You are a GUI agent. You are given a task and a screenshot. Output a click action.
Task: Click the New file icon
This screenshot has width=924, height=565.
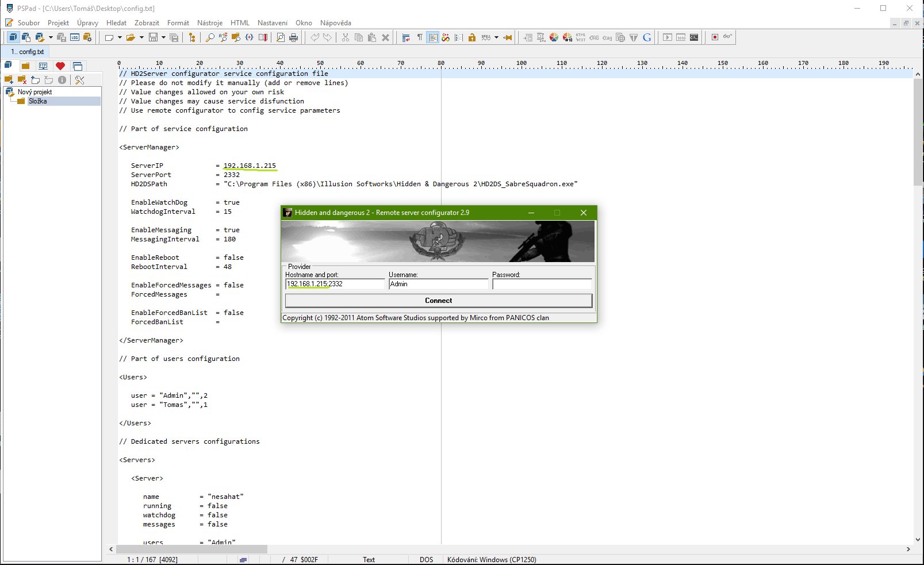pyautogui.click(x=109, y=37)
